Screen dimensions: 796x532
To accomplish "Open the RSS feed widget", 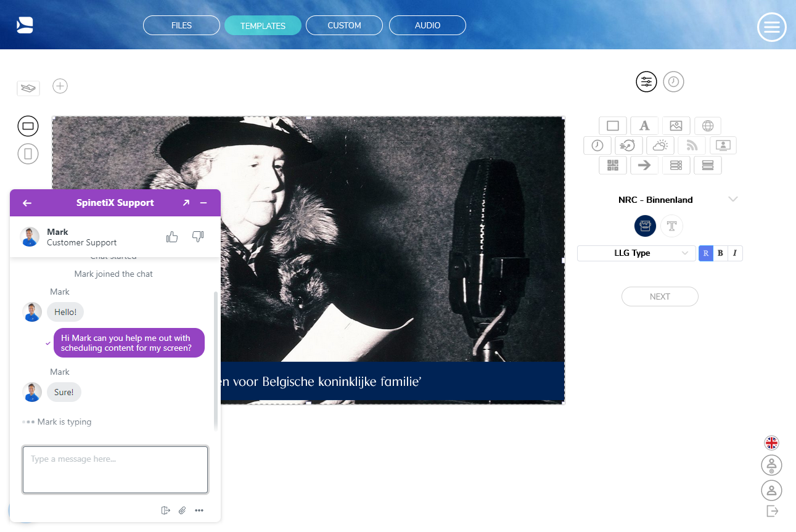I will (692, 145).
